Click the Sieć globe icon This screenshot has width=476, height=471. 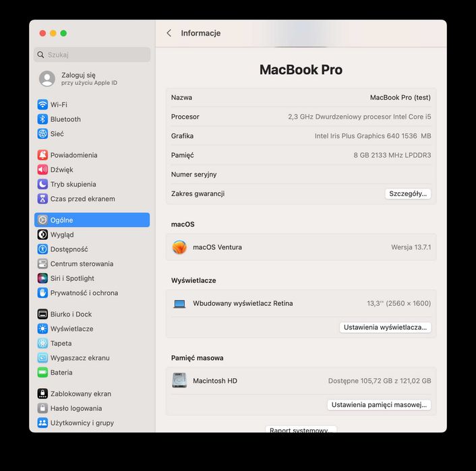click(42, 134)
